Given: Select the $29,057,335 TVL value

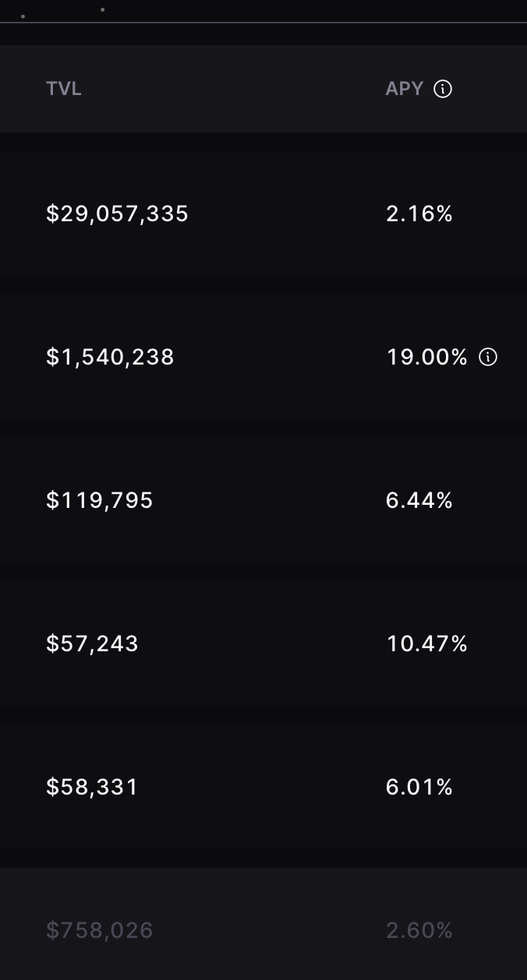Looking at the screenshot, I should click(x=117, y=213).
